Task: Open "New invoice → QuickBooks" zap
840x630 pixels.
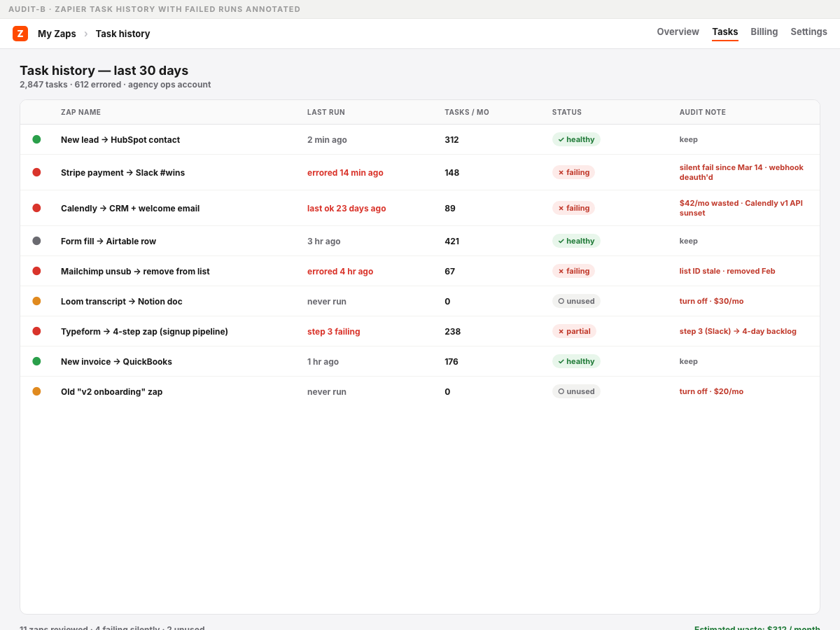Action: 116,361
